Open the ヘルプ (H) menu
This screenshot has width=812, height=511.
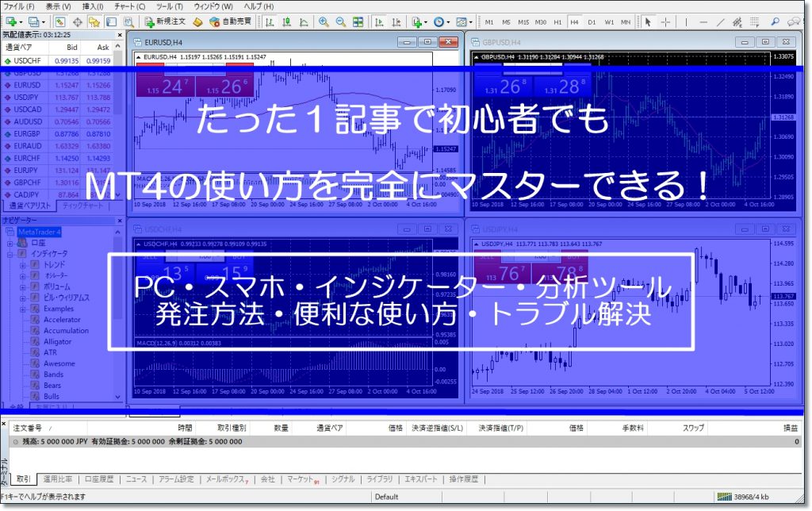[259, 6]
